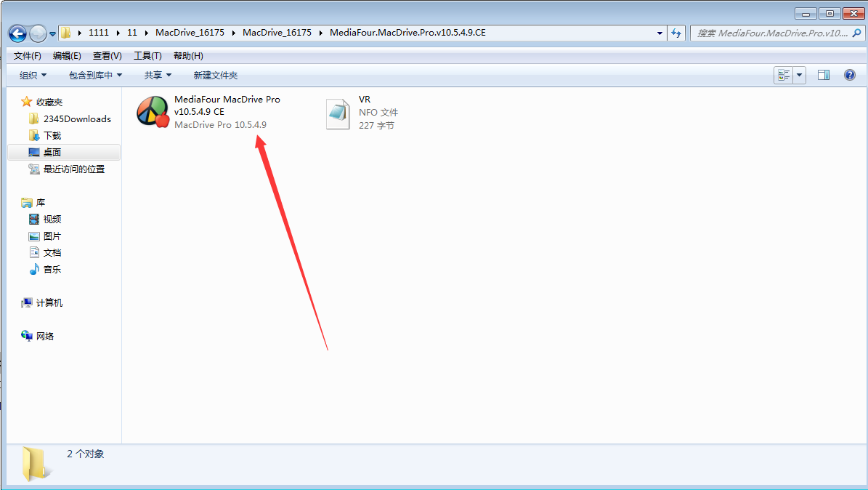Click the MediaFour.MacDrive.Pro.v10.5.4.9.CE breadcrumb segment
This screenshot has width=868, height=490.
tap(407, 33)
